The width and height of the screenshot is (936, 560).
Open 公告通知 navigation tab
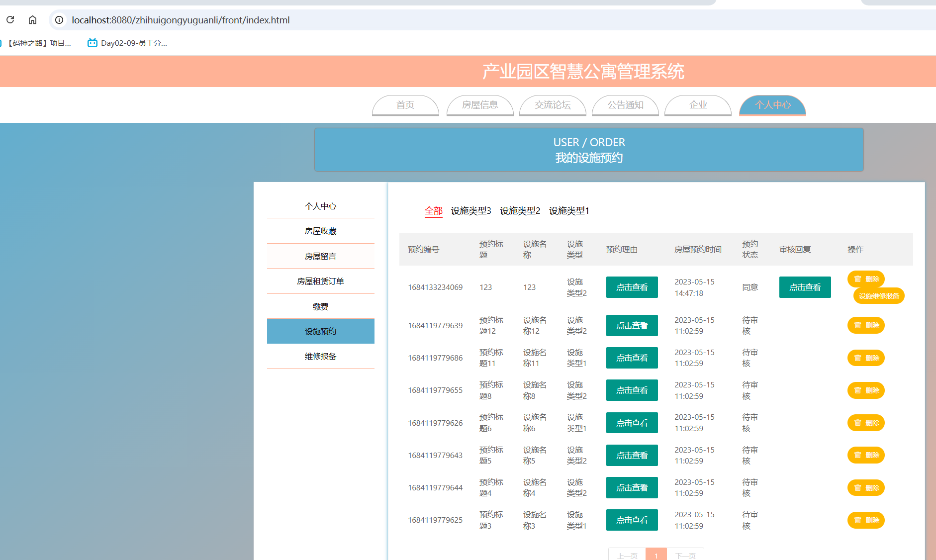[625, 105]
